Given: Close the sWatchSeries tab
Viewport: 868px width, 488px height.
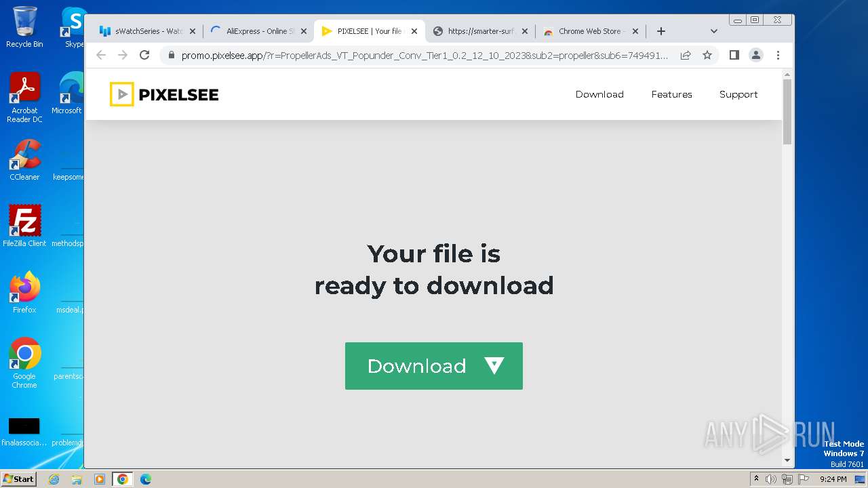Looking at the screenshot, I should click(193, 31).
